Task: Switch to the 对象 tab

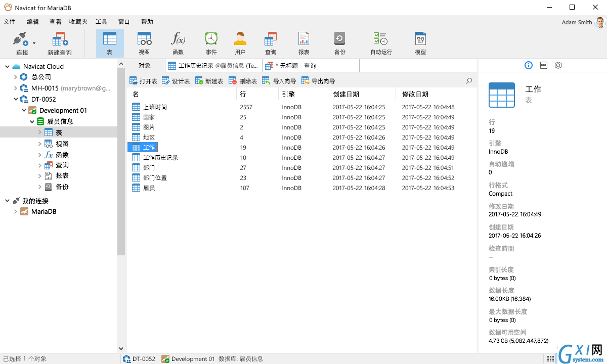Action: (x=145, y=66)
